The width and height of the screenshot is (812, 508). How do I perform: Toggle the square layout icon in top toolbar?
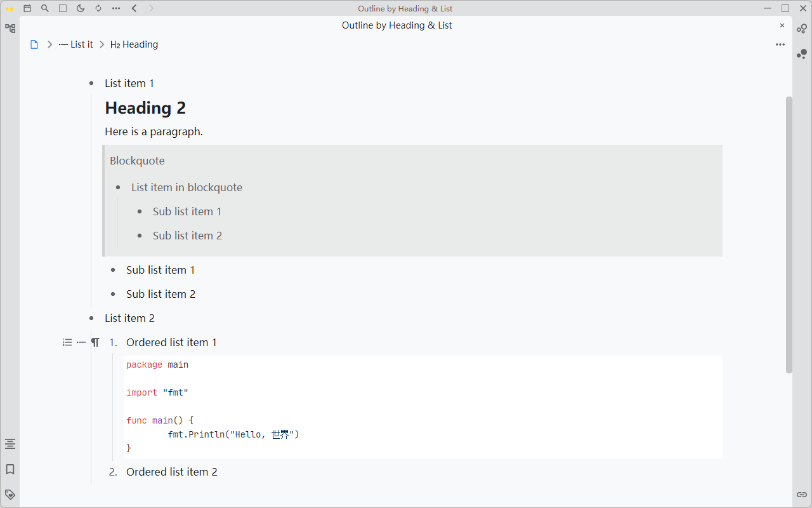pyautogui.click(x=63, y=8)
